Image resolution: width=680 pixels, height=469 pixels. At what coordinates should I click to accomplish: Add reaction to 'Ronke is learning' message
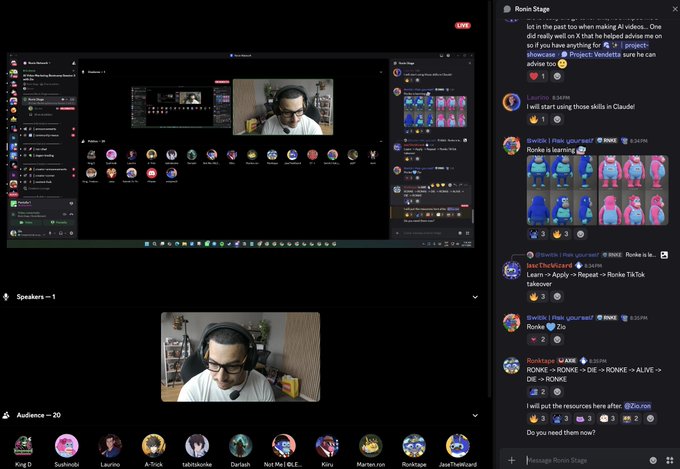point(580,234)
